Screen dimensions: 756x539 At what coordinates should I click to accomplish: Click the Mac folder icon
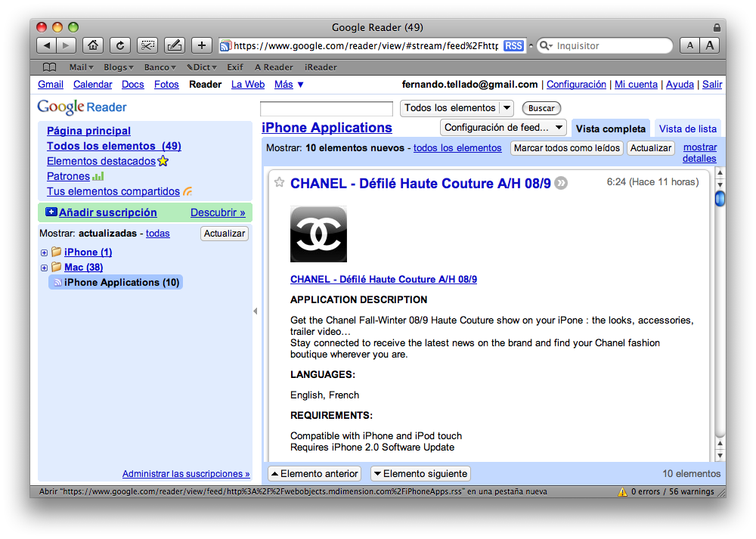57,267
